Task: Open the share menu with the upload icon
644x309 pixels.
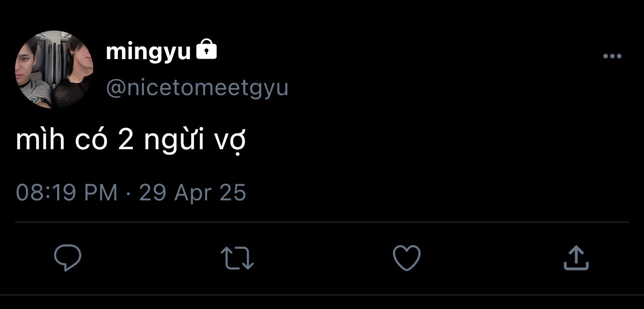Action: pos(576,257)
